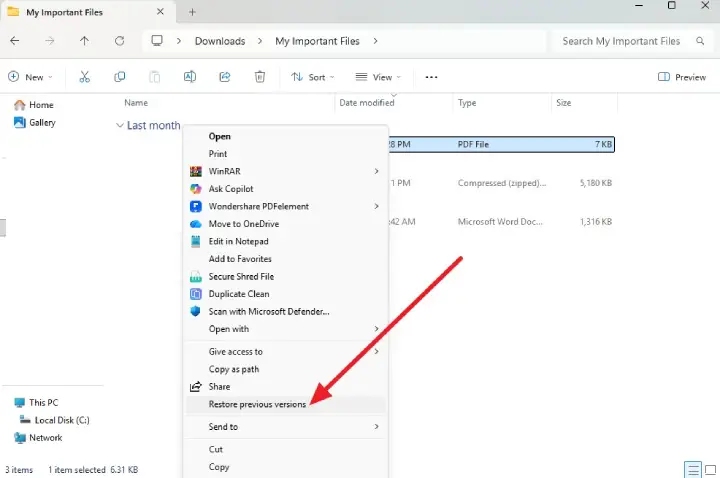Select the Microsoft Word Doc row

501,222
